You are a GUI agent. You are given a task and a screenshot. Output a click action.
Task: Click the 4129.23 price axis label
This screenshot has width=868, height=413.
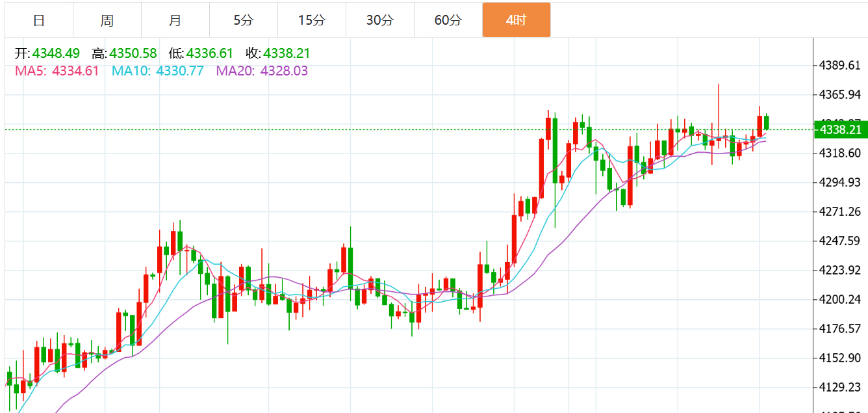pyautogui.click(x=840, y=387)
